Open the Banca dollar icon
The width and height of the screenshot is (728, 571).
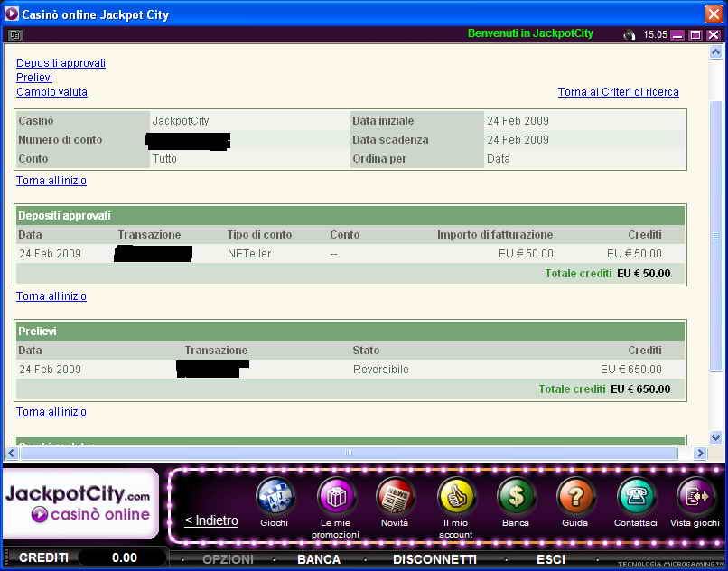(516, 496)
